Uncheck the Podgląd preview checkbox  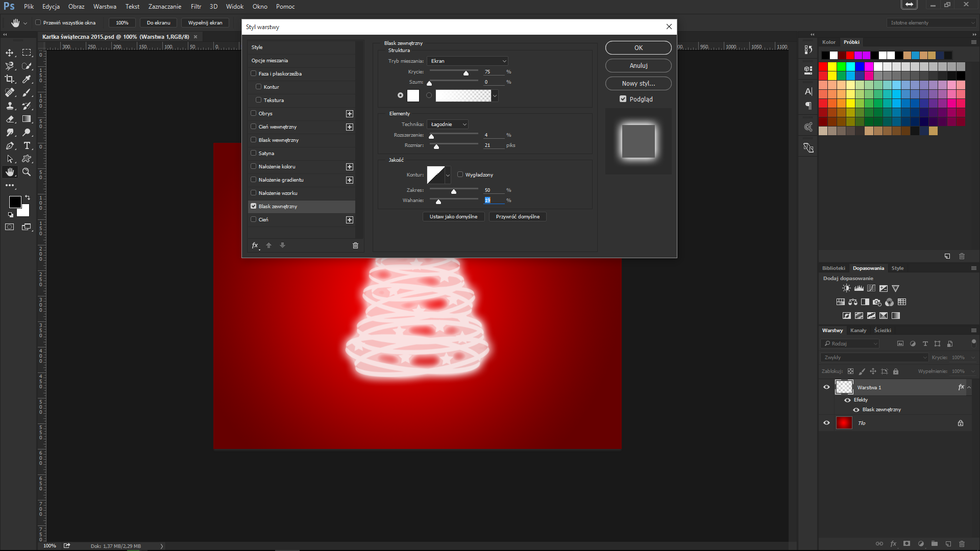click(x=623, y=99)
